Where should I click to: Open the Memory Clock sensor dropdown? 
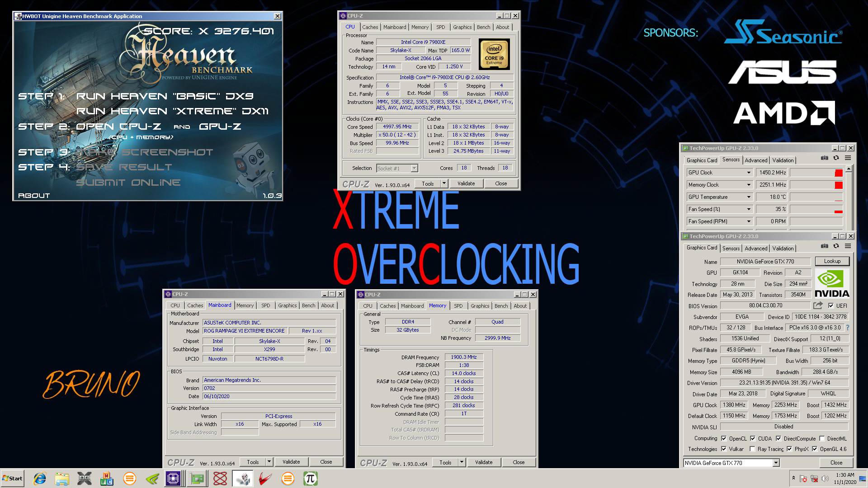coord(749,185)
